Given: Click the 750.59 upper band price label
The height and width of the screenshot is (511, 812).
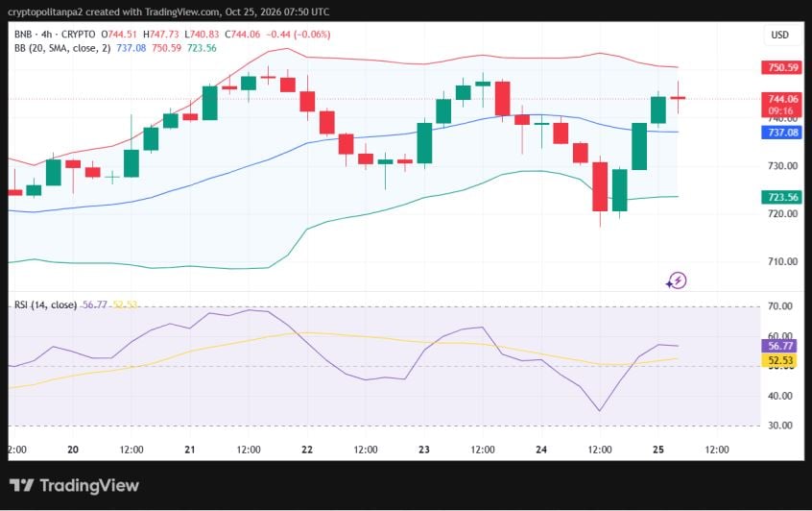Looking at the screenshot, I should pyautogui.click(x=782, y=67).
